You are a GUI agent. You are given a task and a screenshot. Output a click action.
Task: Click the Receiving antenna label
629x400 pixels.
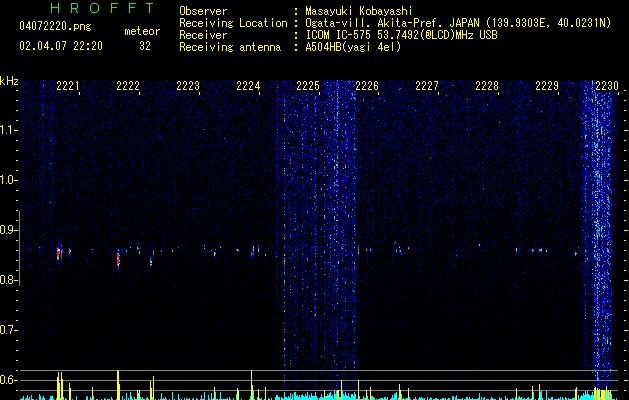[230, 47]
